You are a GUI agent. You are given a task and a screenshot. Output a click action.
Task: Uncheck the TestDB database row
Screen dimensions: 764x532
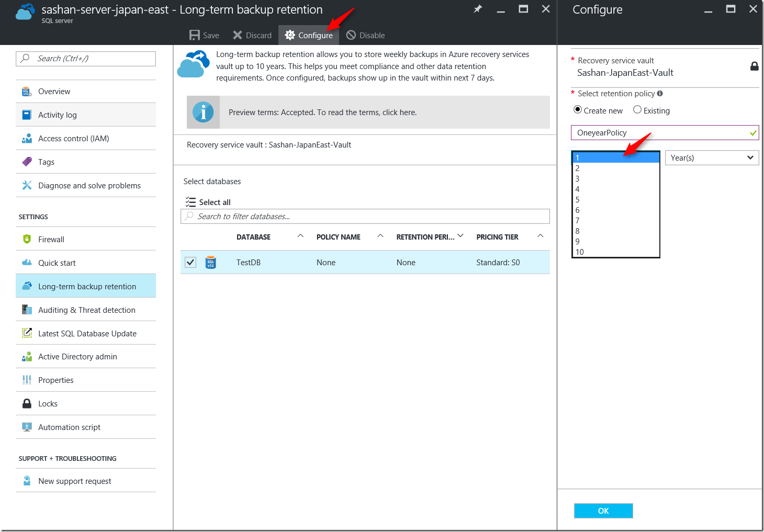(190, 262)
